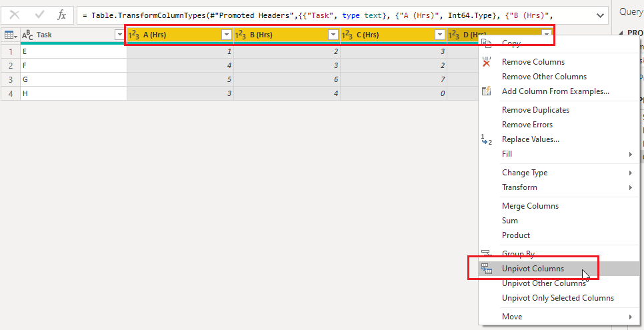Screen dimensions: 644x330
Task: Confirm the formula with the checkmark icon
Action: pyautogui.click(x=40, y=15)
